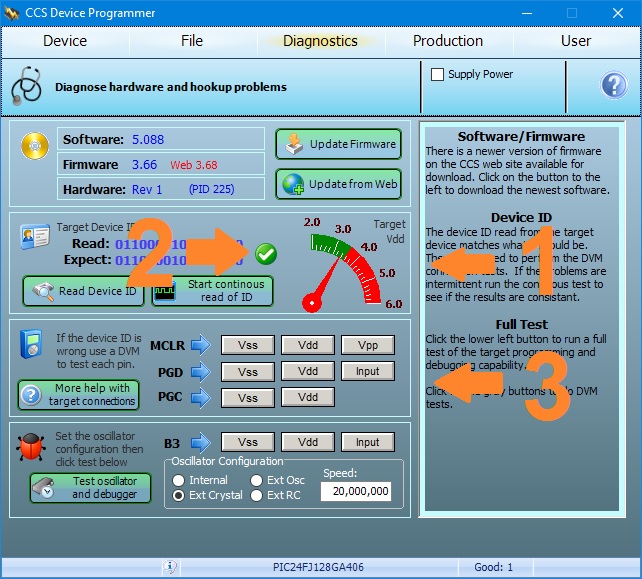The height and width of the screenshot is (579, 642).
Task: Click the Full Test help heading
Action: coord(521,325)
